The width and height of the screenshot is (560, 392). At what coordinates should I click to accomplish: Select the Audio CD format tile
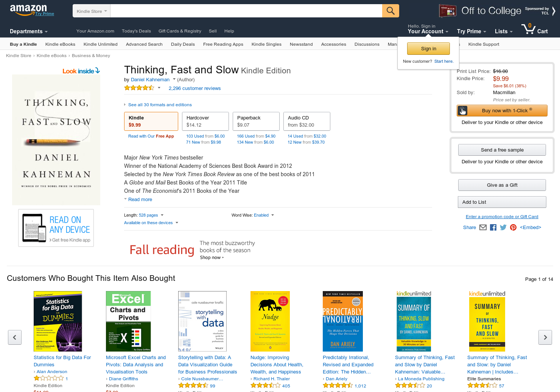306,121
